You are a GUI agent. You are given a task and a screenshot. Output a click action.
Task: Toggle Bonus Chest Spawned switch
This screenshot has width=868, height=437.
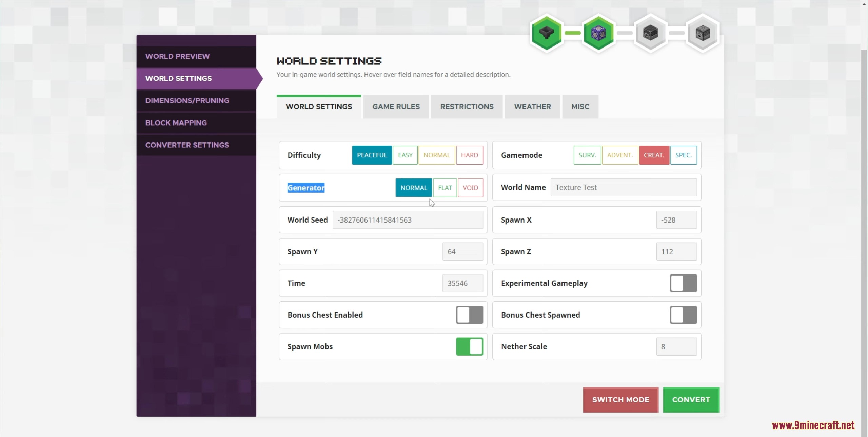pos(683,315)
